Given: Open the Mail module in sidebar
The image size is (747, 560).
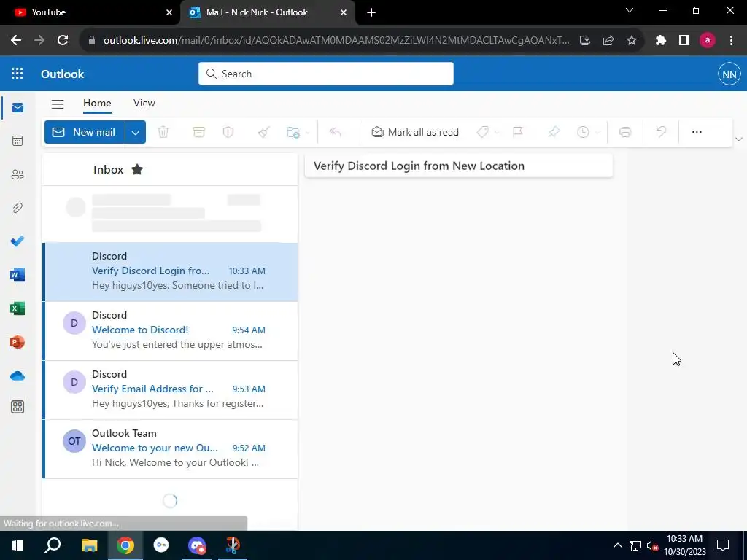Looking at the screenshot, I should [18, 108].
